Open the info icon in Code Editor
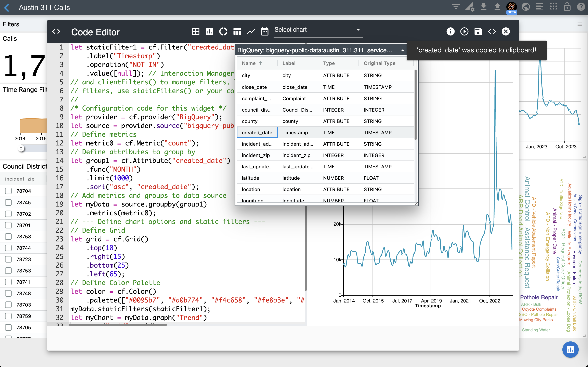The image size is (588, 367). (x=450, y=32)
